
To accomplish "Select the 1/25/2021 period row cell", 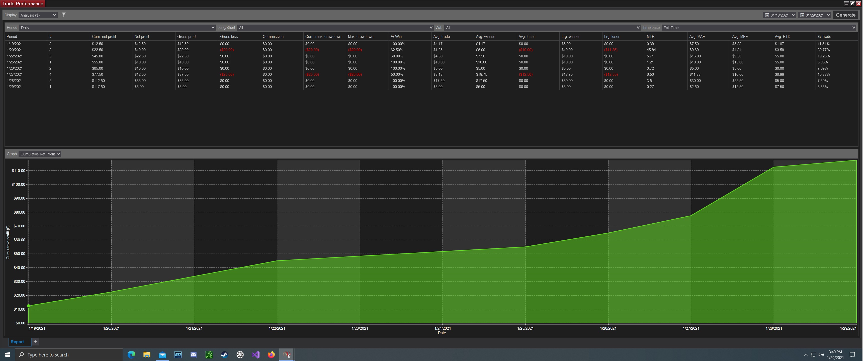I will [x=15, y=62].
